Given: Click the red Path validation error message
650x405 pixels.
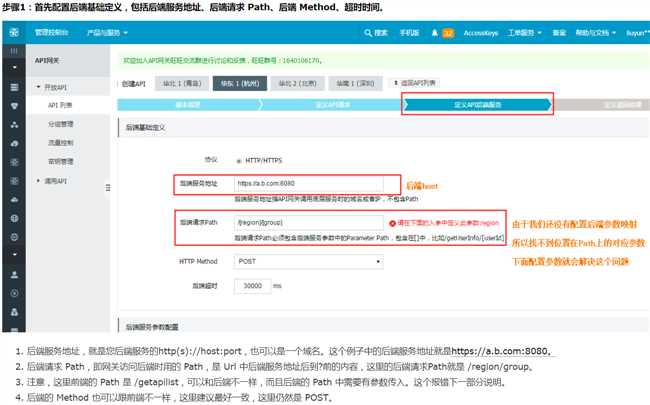Looking at the screenshot, I should pyautogui.click(x=448, y=223).
